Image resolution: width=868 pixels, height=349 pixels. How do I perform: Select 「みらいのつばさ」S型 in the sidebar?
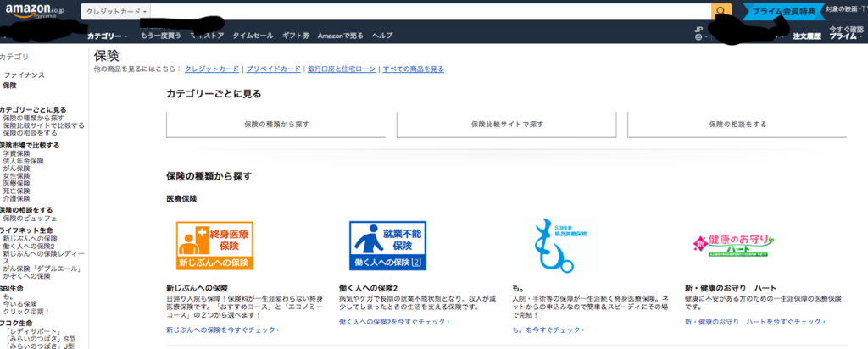coord(39,339)
